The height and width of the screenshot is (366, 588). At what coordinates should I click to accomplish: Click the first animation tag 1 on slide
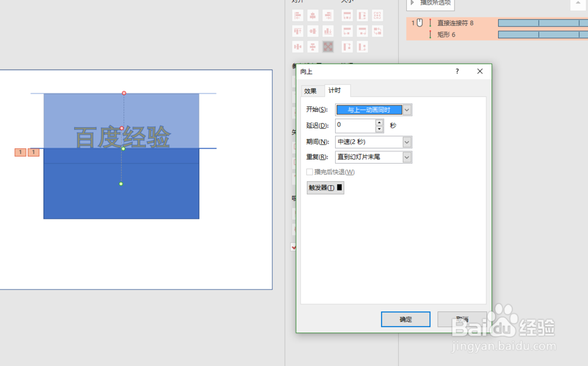tap(20, 152)
